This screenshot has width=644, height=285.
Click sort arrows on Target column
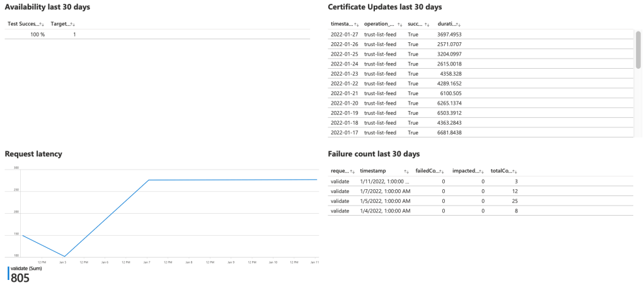coord(72,24)
